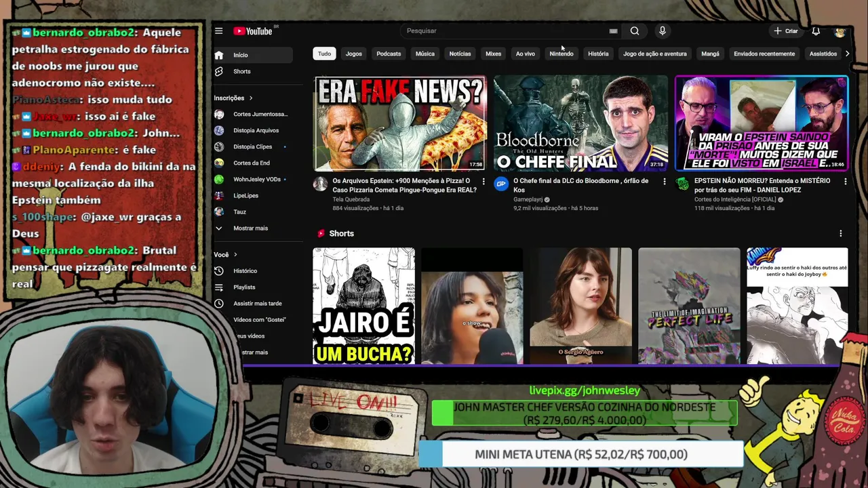Image resolution: width=868 pixels, height=488 pixels.
Task: Open Tela Quebrada channel avatar
Action: click(320, 184)
